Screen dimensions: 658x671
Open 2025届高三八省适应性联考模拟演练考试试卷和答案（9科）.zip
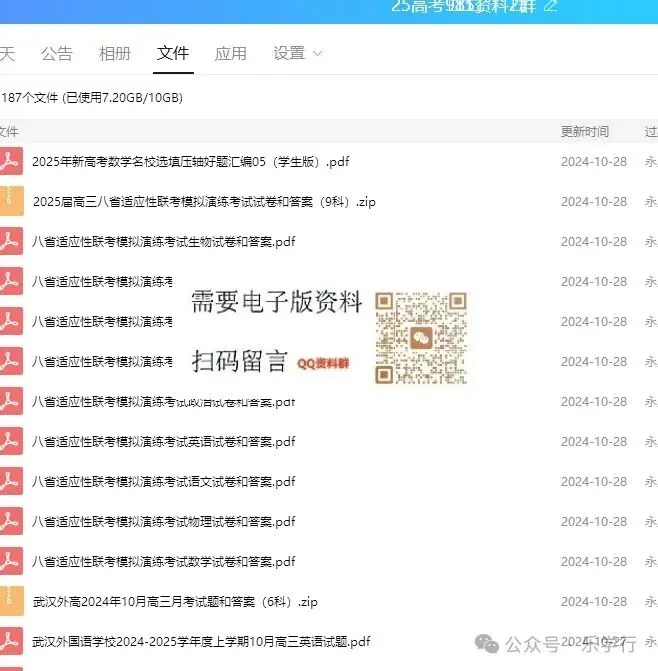204,202
